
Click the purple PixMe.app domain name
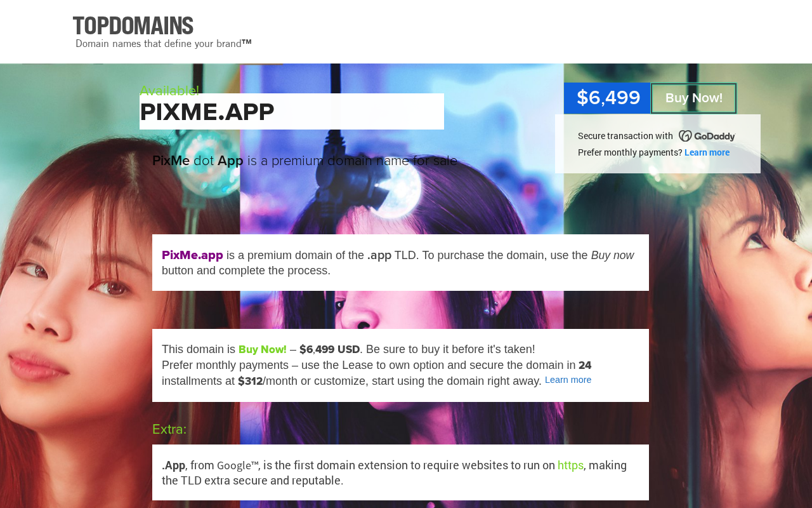click(x=192, y=255)
